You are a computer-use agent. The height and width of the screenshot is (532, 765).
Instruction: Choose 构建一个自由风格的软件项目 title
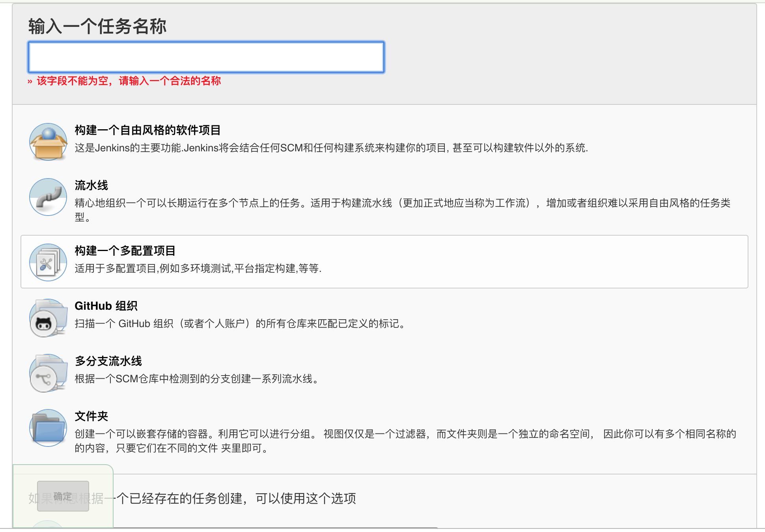pyautogui.click(x=147, y=130)
